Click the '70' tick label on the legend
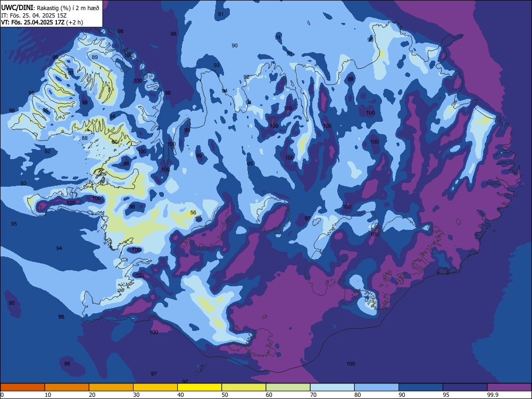This screenshot has width=532, height=399. 313,395
